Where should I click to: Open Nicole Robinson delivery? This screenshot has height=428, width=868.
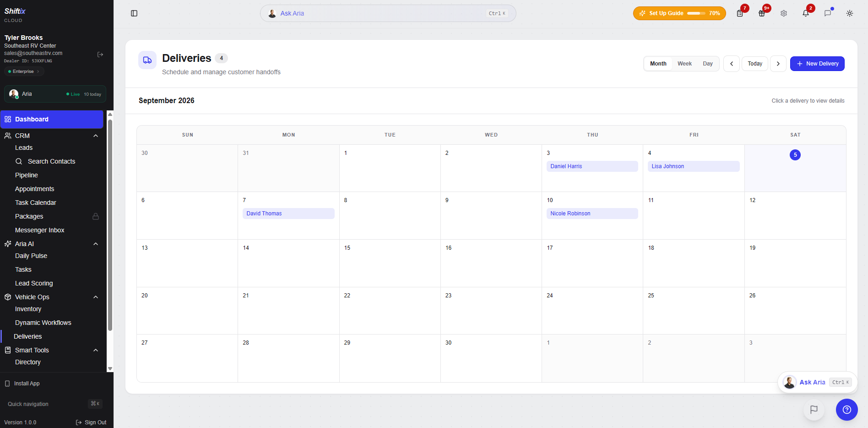(x=592, y=214)
